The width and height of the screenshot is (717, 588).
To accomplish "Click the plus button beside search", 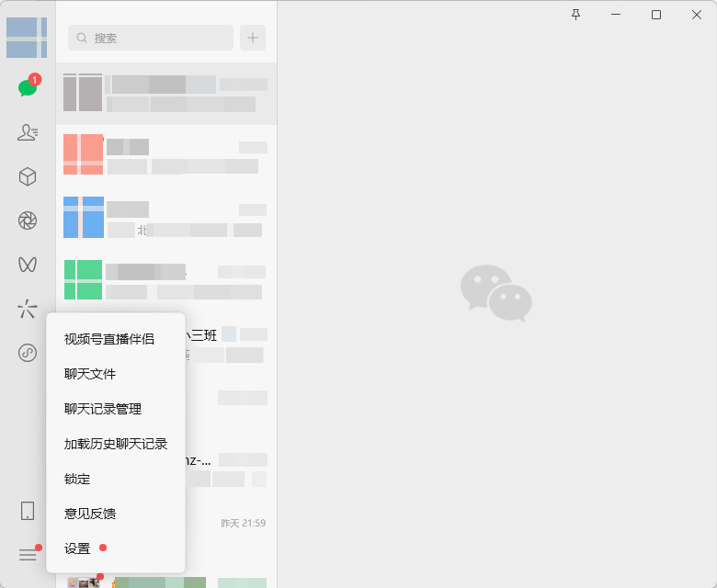I will (253, 38).
